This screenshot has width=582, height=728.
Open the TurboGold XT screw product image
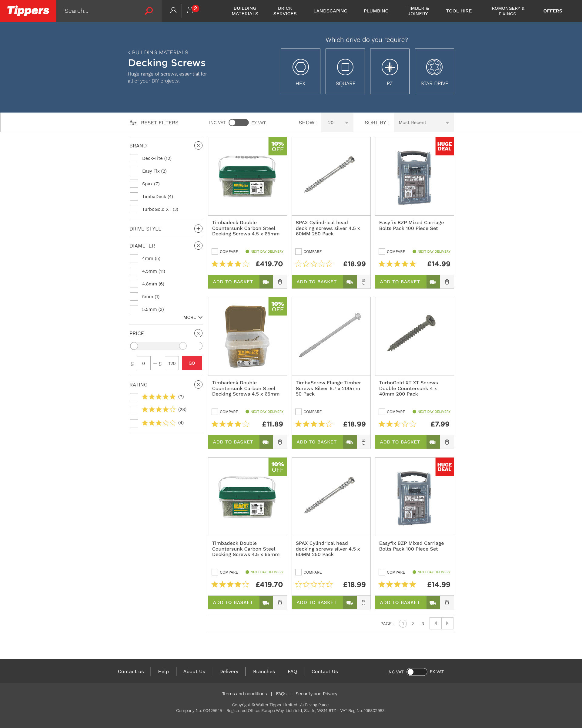click(x=414, y=336)
